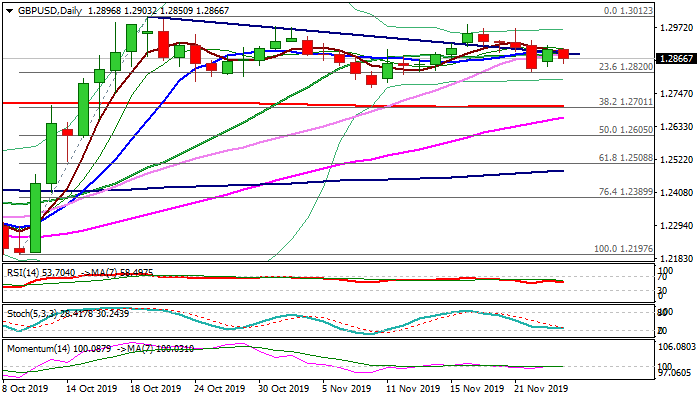700x400 pixels.
Task: Select Fibonacci label 100.0 1.21976
Action: [623, 249]
